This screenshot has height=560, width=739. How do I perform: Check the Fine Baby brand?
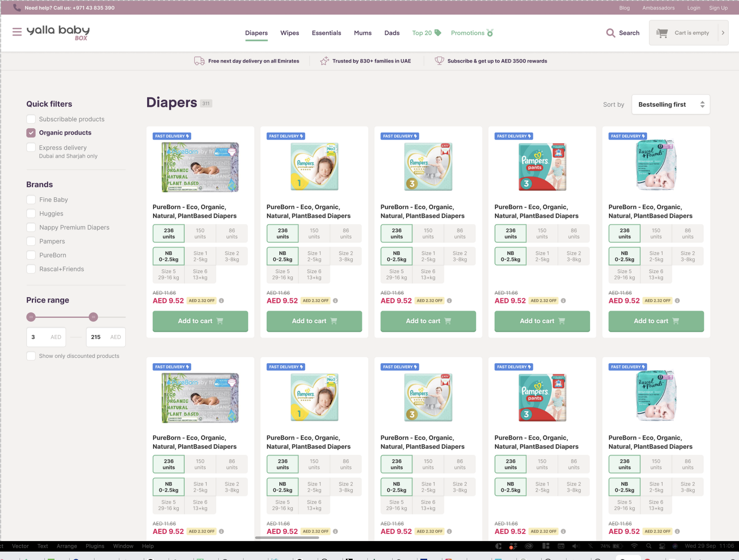31,200
